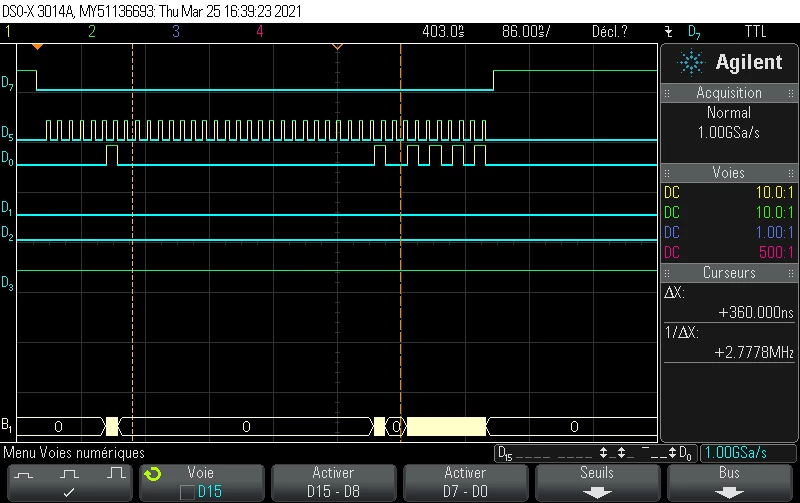The image size is (800, 503).
Task: Click the falling edge trigger icon
Action: tap(669, 32)
